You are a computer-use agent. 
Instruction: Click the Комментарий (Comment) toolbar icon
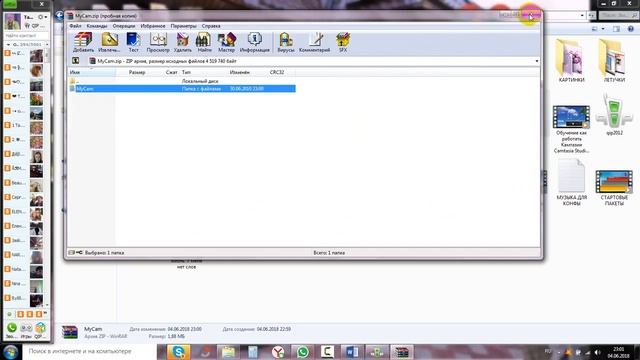314,42
